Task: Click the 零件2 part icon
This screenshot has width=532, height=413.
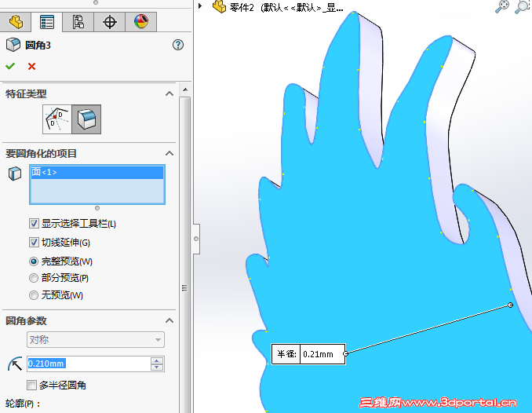Action: (x=219, y=6)
